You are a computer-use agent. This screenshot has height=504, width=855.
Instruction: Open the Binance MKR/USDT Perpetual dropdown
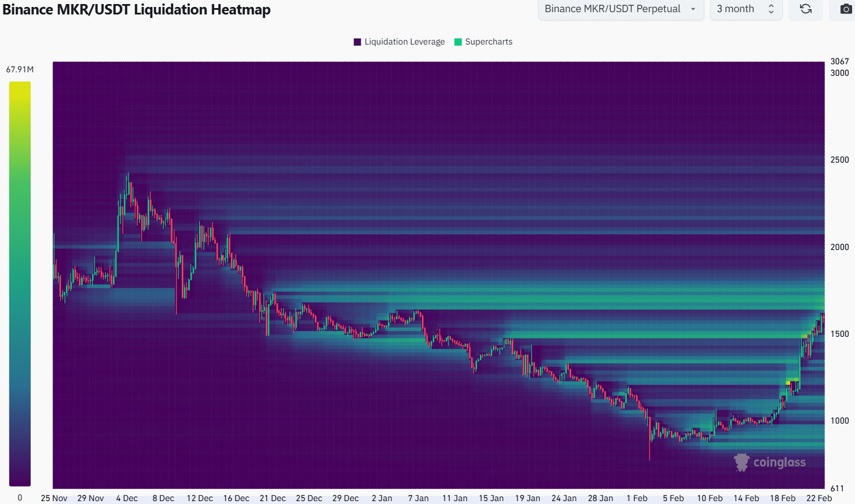point(621,9)
